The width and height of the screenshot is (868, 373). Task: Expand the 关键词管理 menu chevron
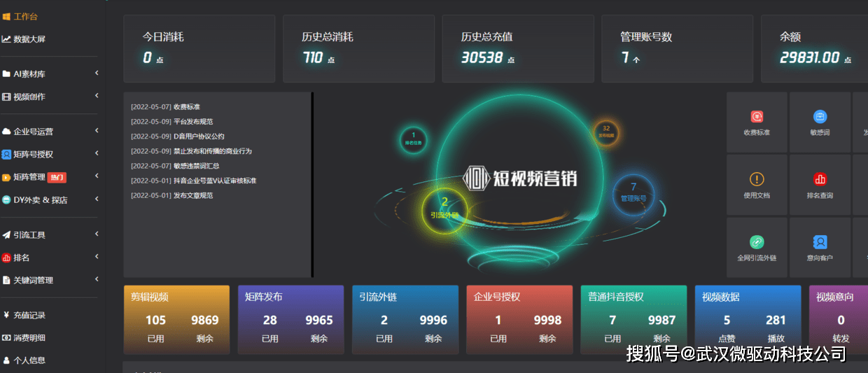(x=97, y=279)
